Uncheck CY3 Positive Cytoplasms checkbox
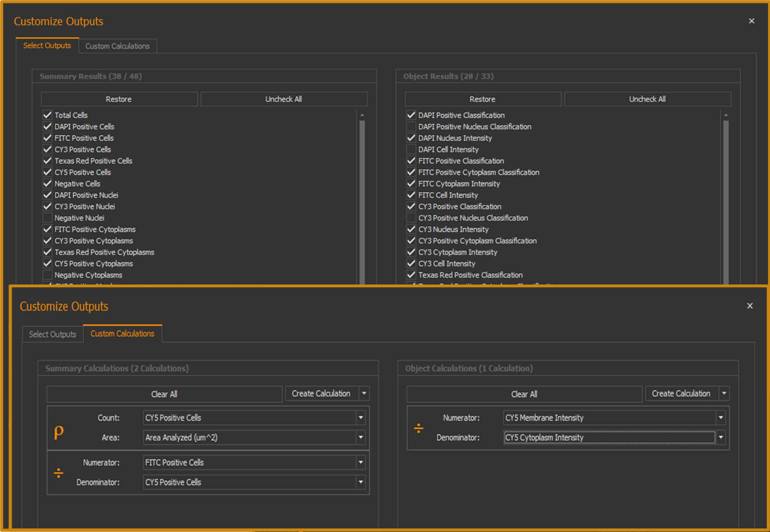 [x=47, y=240]
